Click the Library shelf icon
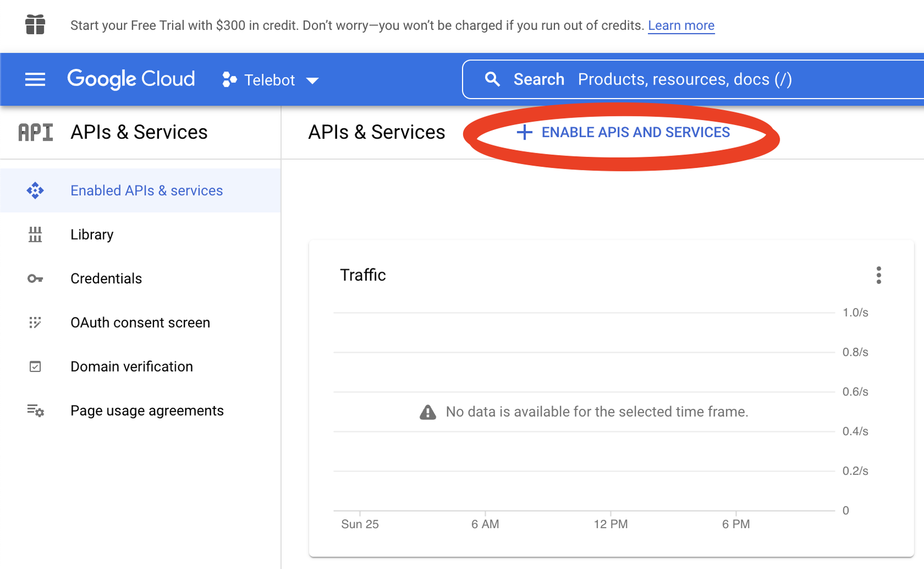Image resolution: width=924 pixels, height=569 pixels. click(35, 234)
